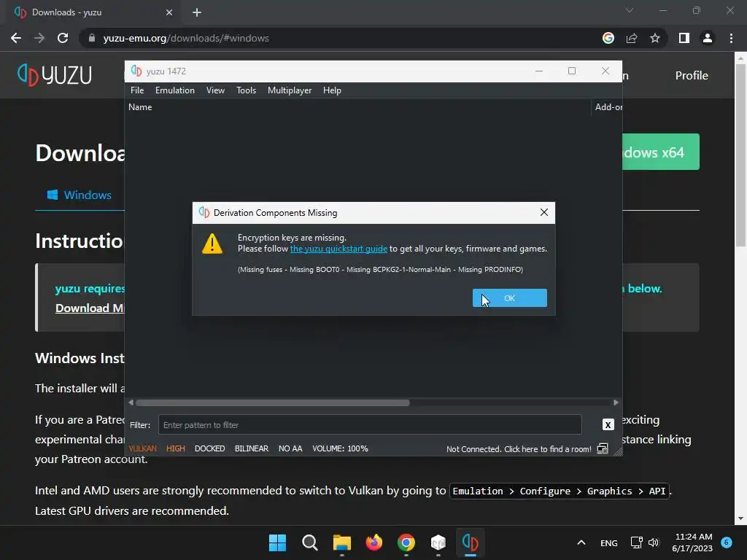Go forward in Chrome
747x560 pixels.
(39, 38)
